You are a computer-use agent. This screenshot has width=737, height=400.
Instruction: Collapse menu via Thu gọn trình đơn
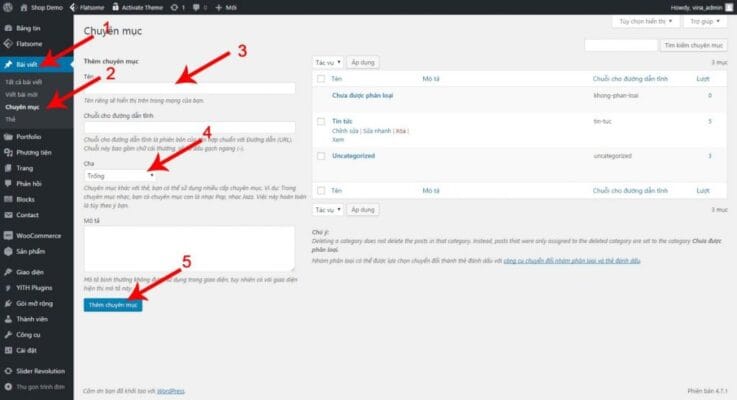(35, 387)
